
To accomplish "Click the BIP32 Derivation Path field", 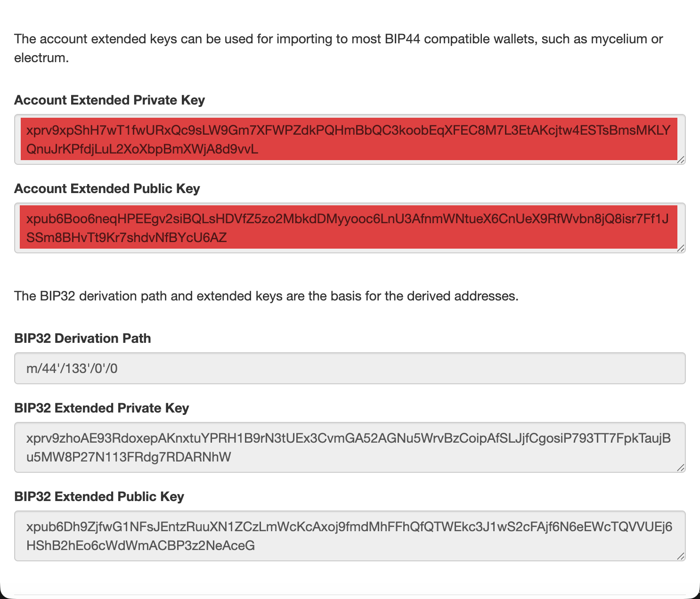I will [x=350, y=368].
